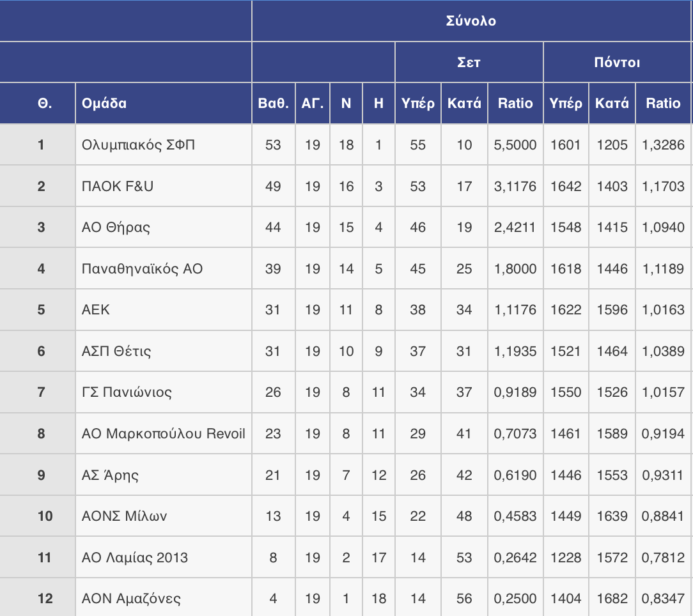Click the Η column header
The width and height of the screenshot is (693, 616).
pyautogui.click(x=378, y=104)
